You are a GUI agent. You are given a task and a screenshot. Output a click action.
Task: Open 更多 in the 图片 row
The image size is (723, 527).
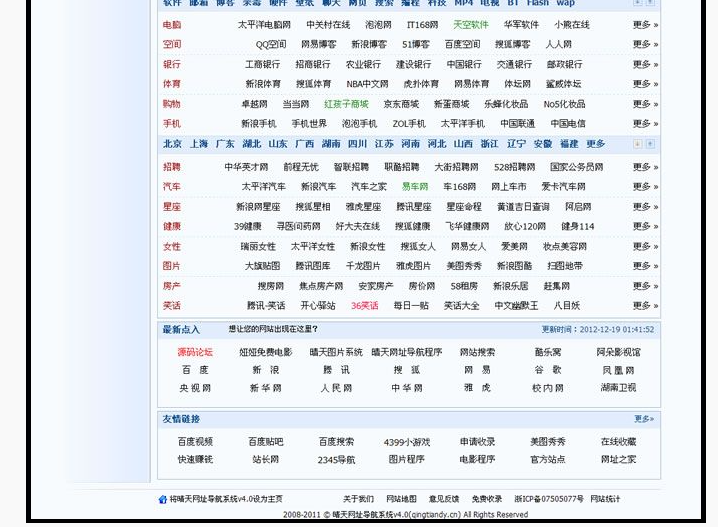click(x=645, y=266)
